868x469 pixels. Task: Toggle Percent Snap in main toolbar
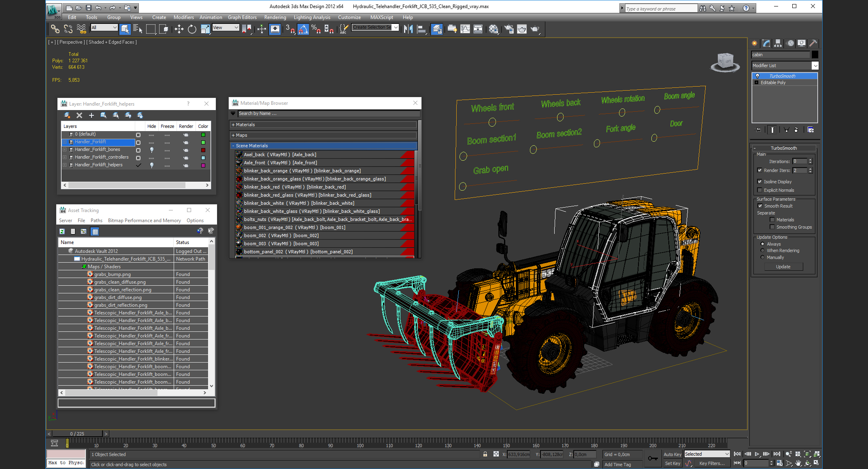coord(316,29)
